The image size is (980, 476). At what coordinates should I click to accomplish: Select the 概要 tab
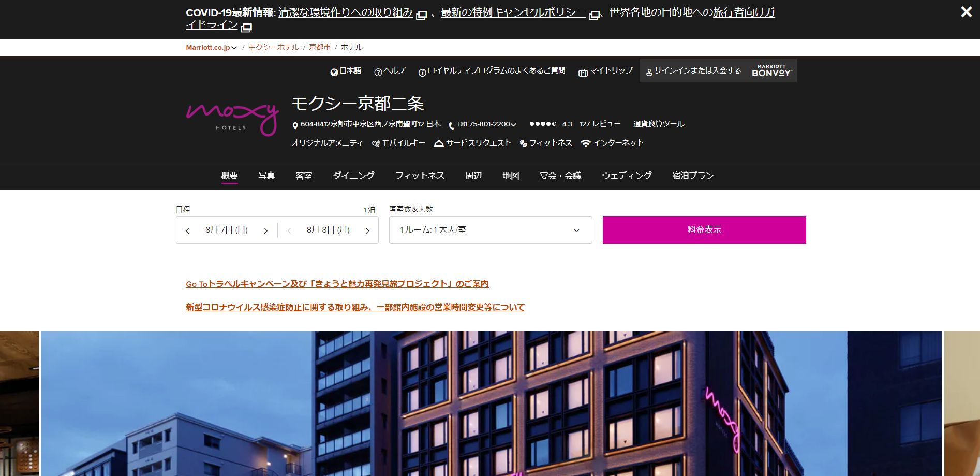pyautogui.click(x=229, y=176)
